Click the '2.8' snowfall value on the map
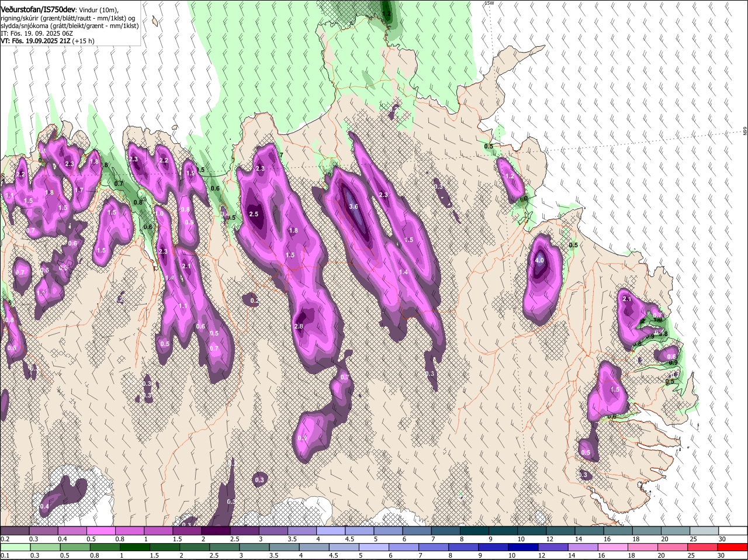The width and height of the screenshot is (748, 560). point(299,327)
